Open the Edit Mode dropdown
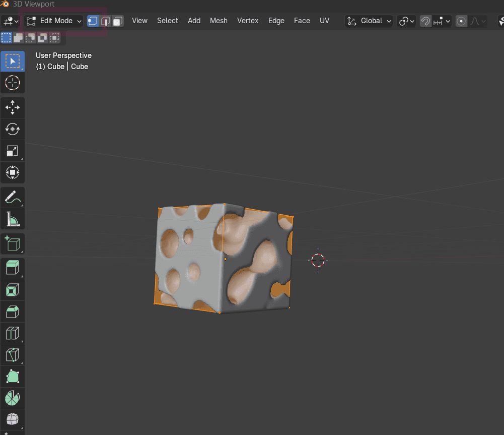 54,21
